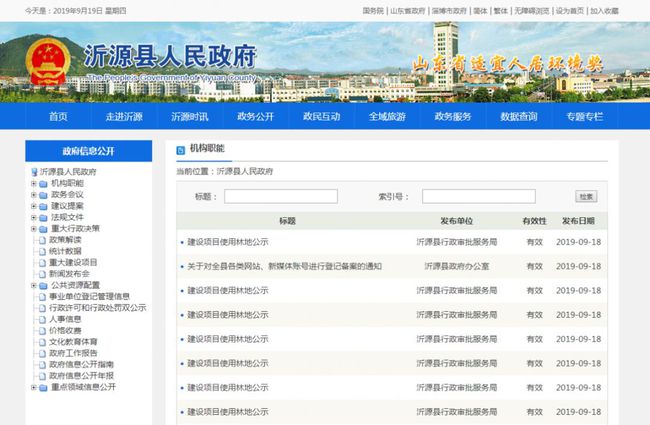
Task: Follow the 山东省政府 top link
Action: (x=408, y=11)
